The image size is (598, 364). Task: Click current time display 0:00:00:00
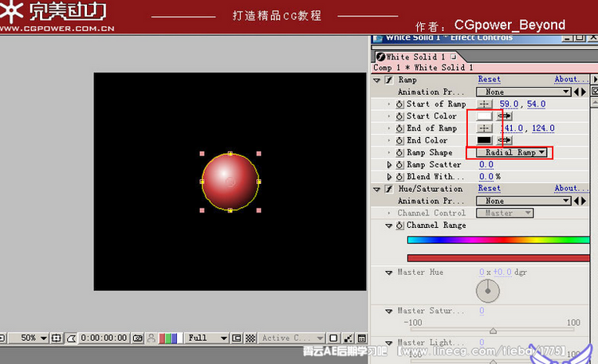104,338
